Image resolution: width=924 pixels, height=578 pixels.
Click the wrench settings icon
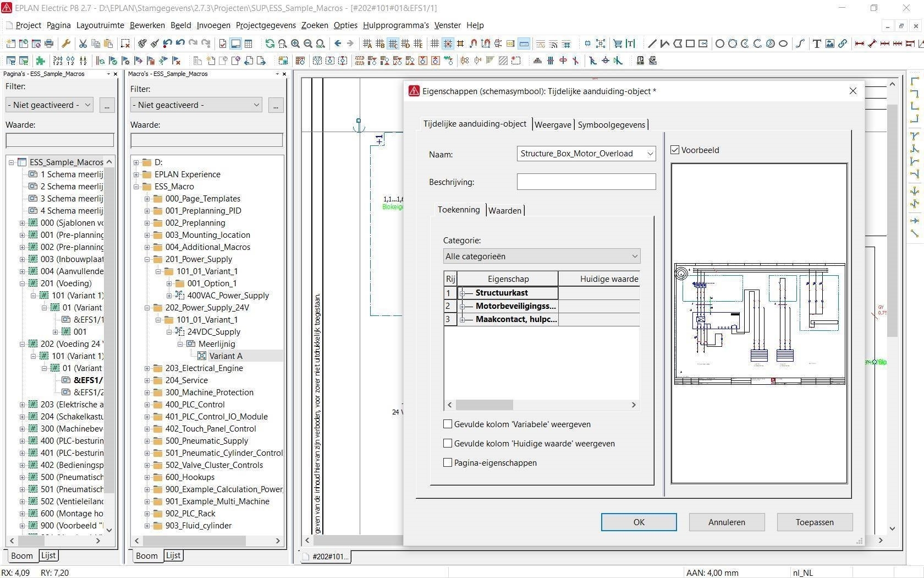pos(66,43)
